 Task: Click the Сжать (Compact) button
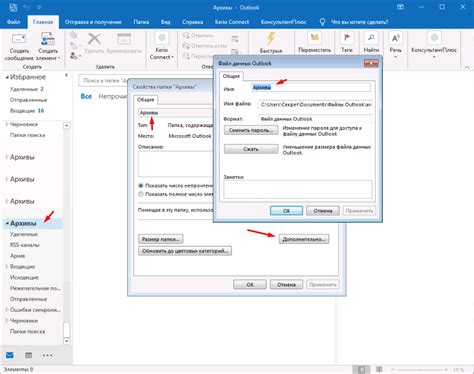251,149
